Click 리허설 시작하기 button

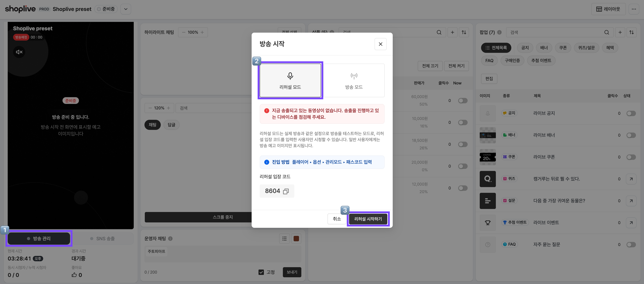(368, 219)
